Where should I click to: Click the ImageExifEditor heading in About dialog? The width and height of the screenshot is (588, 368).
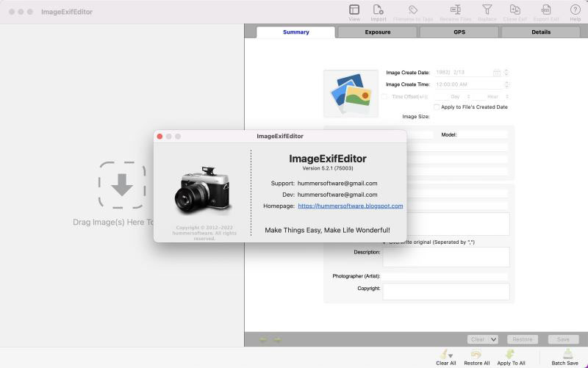coord(328,159)
